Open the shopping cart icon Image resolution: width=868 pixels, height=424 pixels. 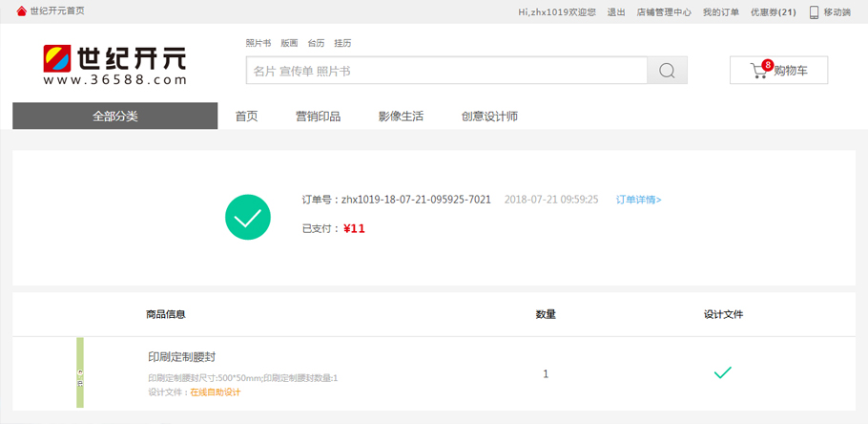(x=758, y=71)
